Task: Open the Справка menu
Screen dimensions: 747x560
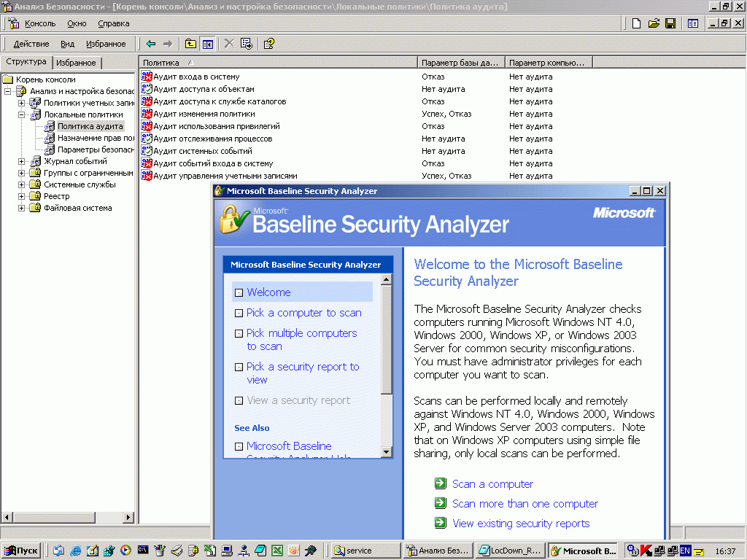Action: (x=113, y=23)
